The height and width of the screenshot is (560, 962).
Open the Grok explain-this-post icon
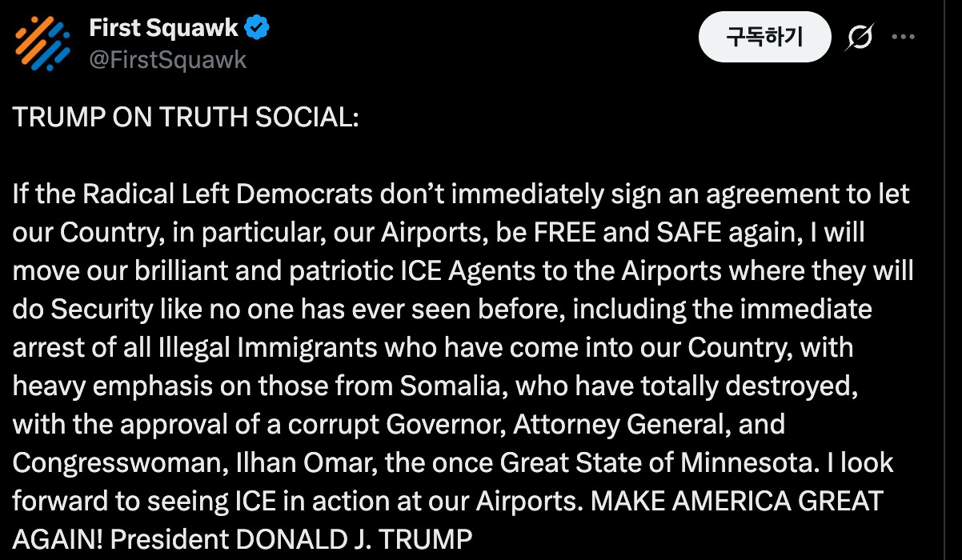click(x=859, y=37)
